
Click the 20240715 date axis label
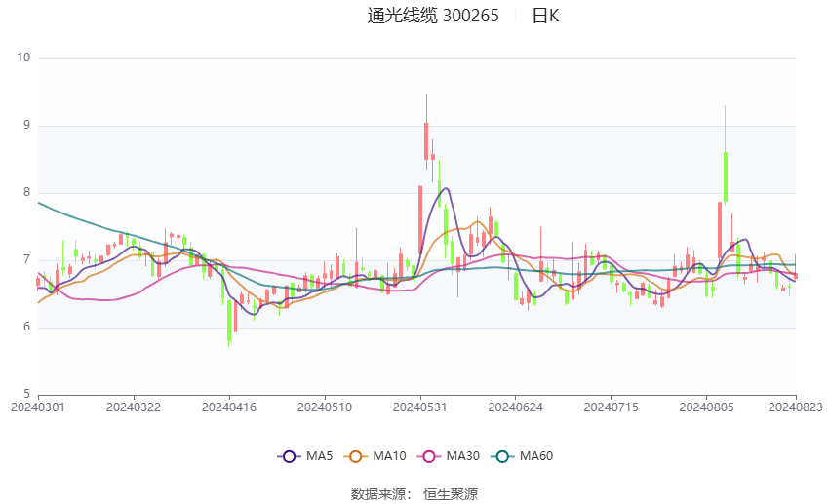coord(611,407)
